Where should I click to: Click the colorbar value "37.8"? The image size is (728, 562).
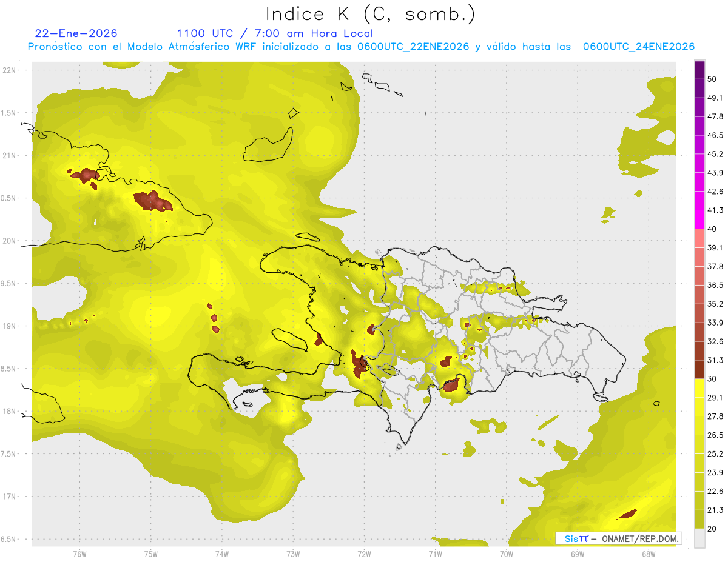click(x=715, y=266)
